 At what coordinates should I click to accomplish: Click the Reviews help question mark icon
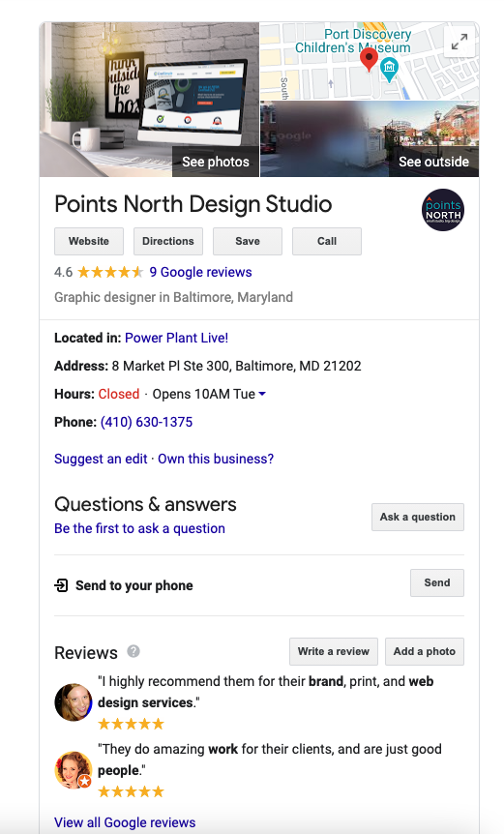pos(133,651)
